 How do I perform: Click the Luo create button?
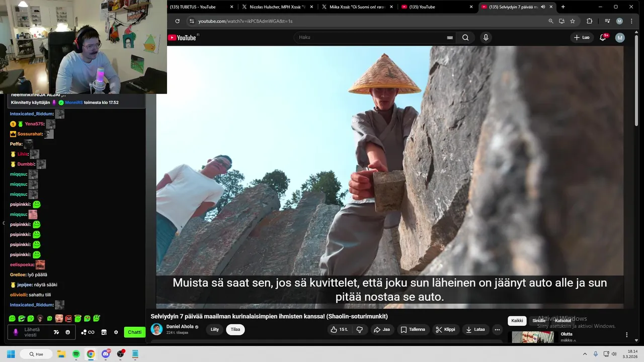point(582,38)
